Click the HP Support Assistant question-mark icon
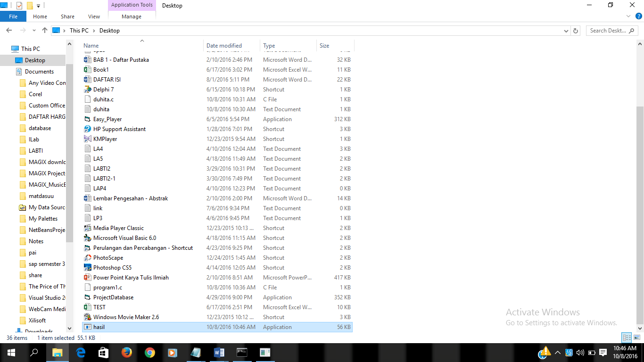 [x=87, y=129]
